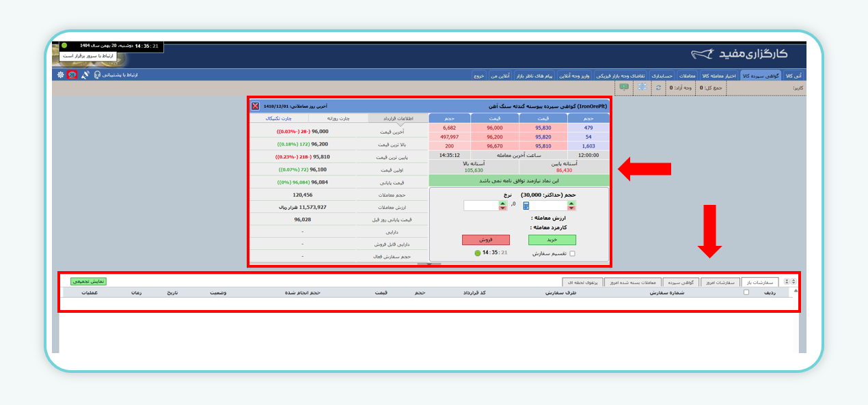Switch to the چارت تکنیکال tab
Viewport: 868px width, 405px height.
point(279,118)
